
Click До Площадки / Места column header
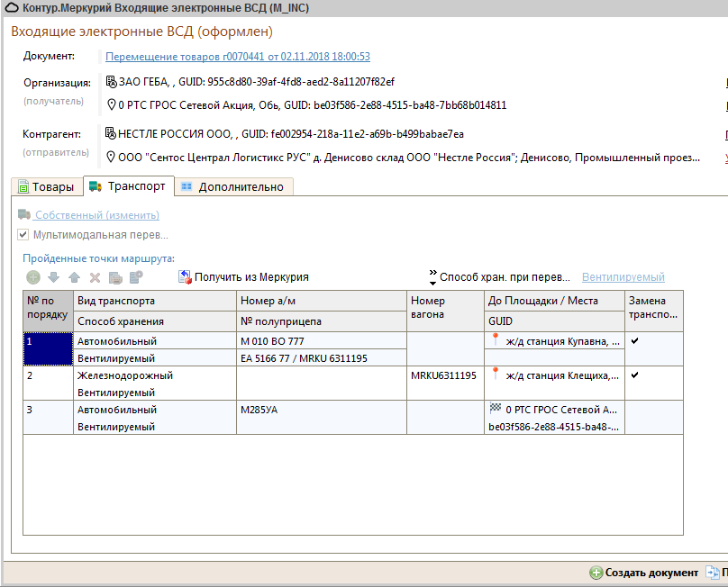554,301
